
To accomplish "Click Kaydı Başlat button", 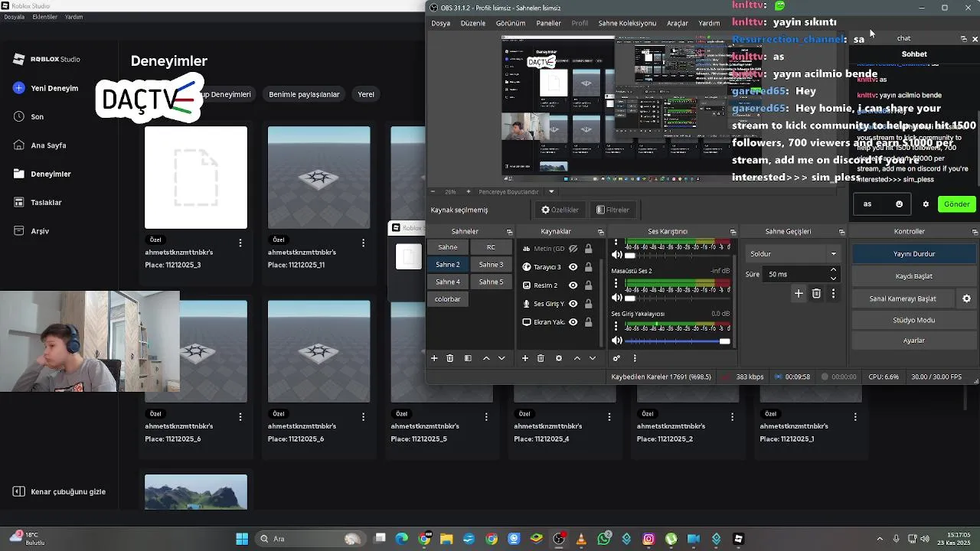I will (914, 276).
